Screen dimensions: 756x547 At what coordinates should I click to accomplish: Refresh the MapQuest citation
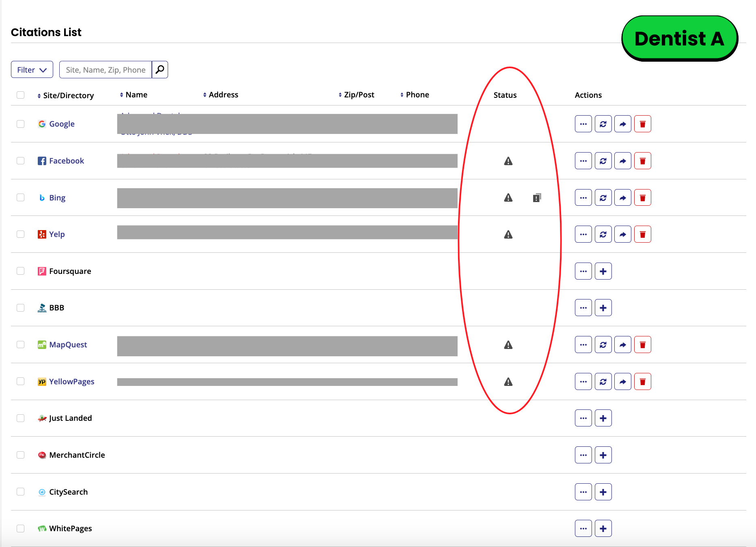point(603,345)
